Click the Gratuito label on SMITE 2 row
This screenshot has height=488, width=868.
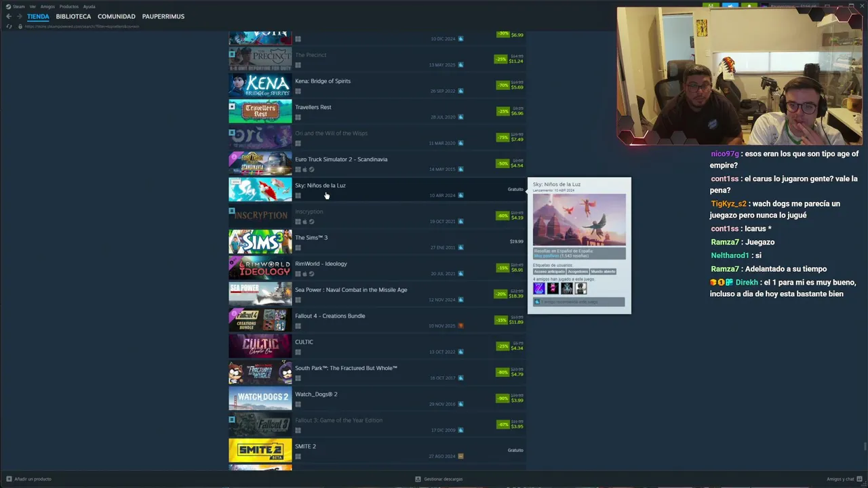(x=515, y=450)
